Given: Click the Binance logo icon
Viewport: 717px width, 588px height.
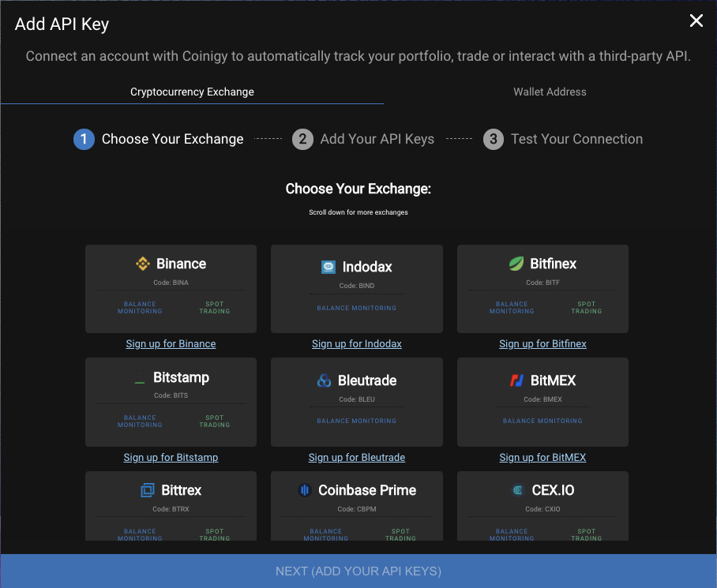Looking at the screenshot, I should pyautogui.click(x=143, y=264).
